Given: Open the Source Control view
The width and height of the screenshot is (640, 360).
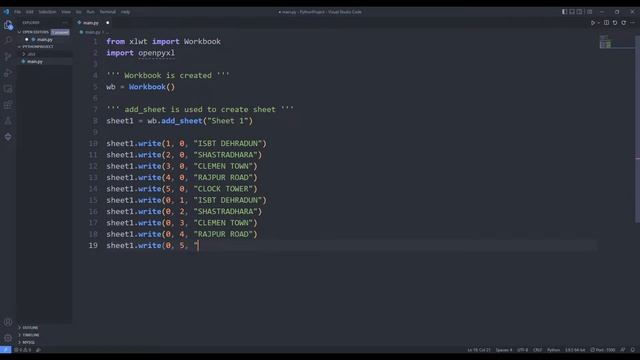Looking at the screenshot, I should pos(8,57).
